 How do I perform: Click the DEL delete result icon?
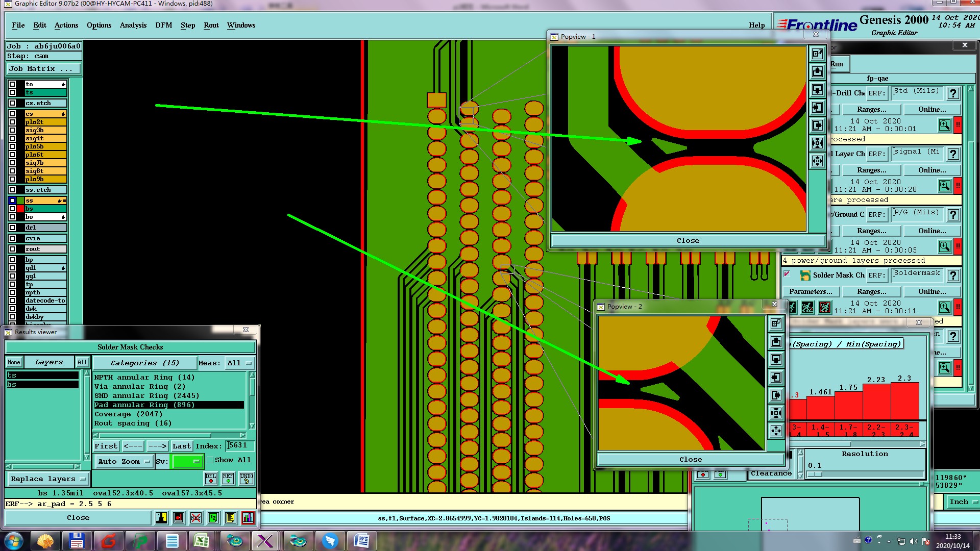click(210, 478)
